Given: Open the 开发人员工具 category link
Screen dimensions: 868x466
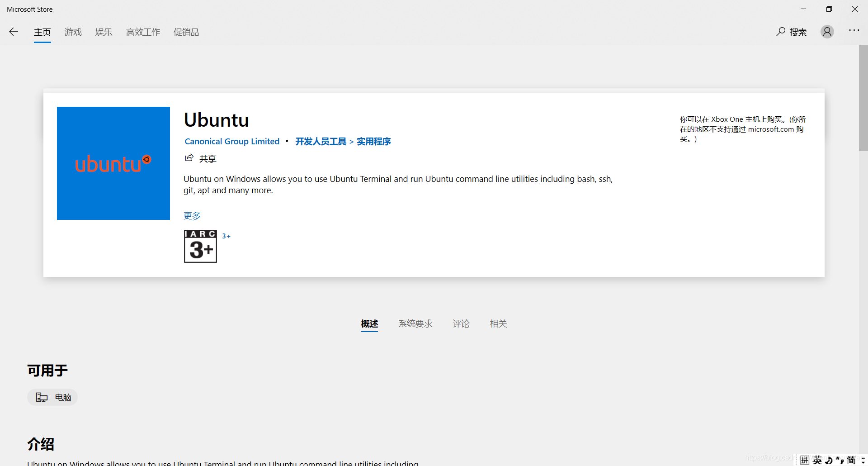Looking at the screenshot, I should pyautogui.click(x=321, y=142).
